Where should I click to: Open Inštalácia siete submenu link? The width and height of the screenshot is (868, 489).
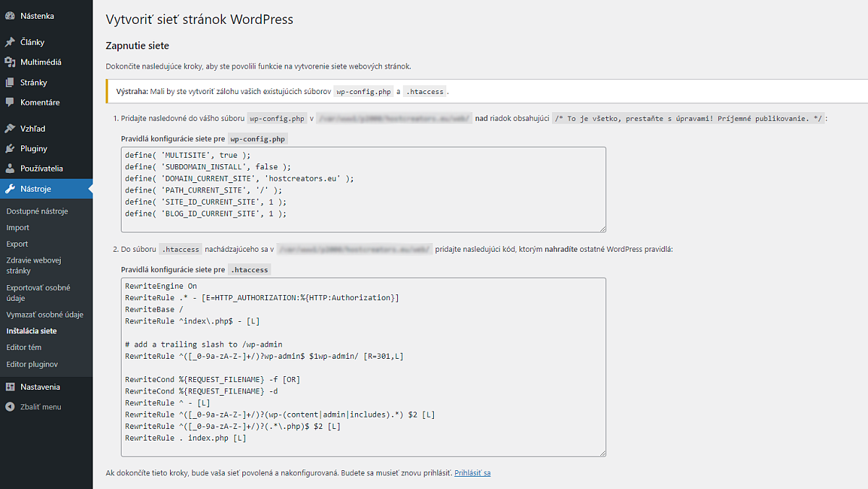(32, 331)
